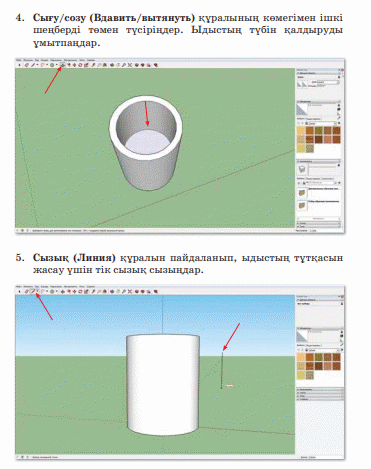The image size is (371, 469).
Task: Click the Zoom Extents icon in top toolbar
Action: [x=130, y=65]
